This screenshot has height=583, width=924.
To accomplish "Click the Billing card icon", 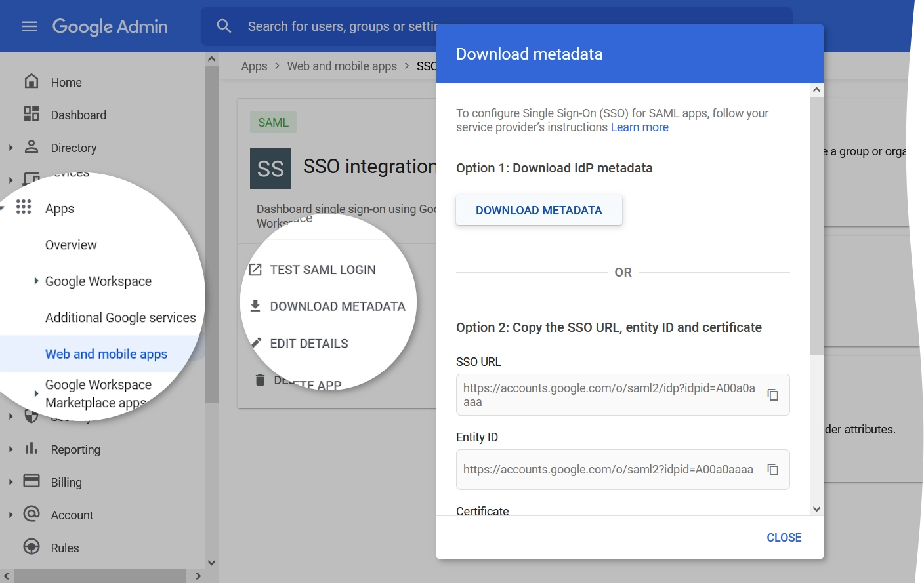I will tap(31, 481).
